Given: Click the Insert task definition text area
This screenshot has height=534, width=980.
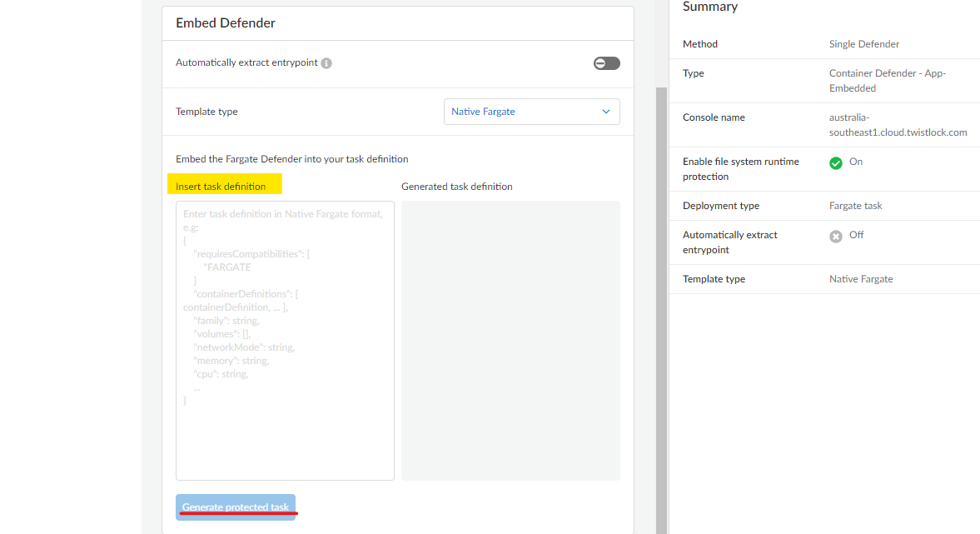Looking at the screenshot, I should pos(285,341).
